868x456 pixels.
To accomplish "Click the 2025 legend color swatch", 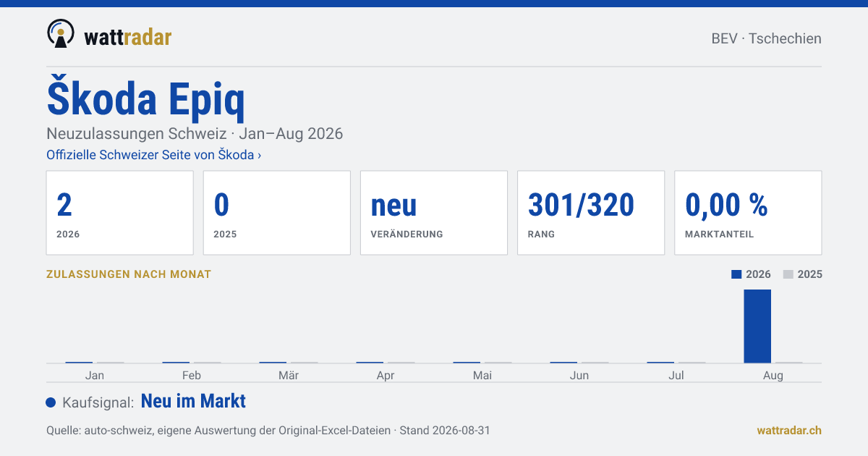I will coord(788,274).
